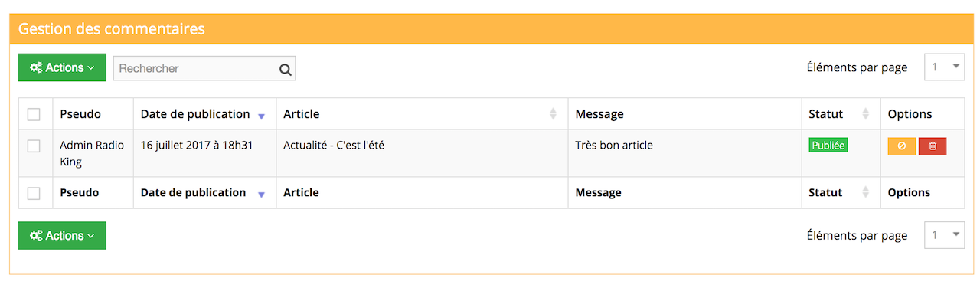This screenshot has width=980, height=288.
Task: Click sort arrows in top Statut header
Action: (x=866, y=114)
